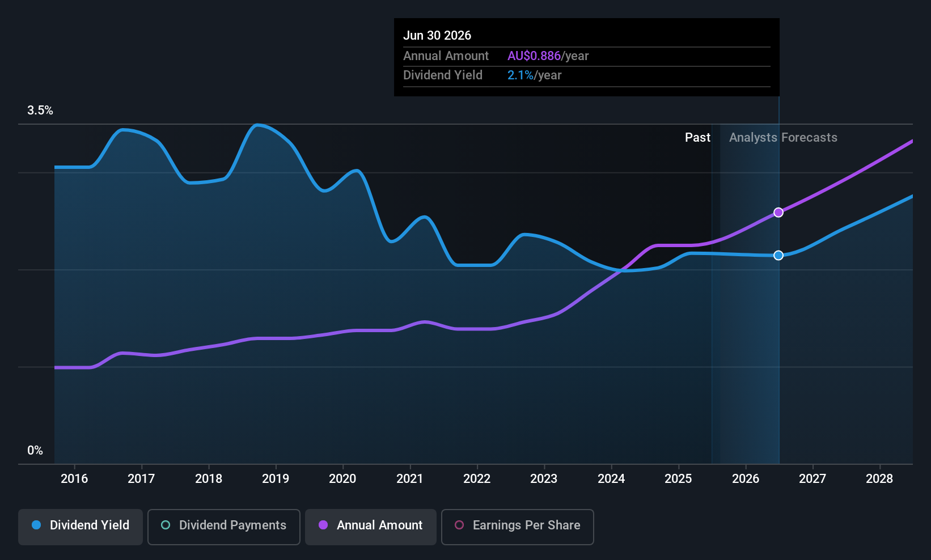The image size is (931, 560).
Task: Click the 2028 x-axis year label
Action: click(879, 479)
